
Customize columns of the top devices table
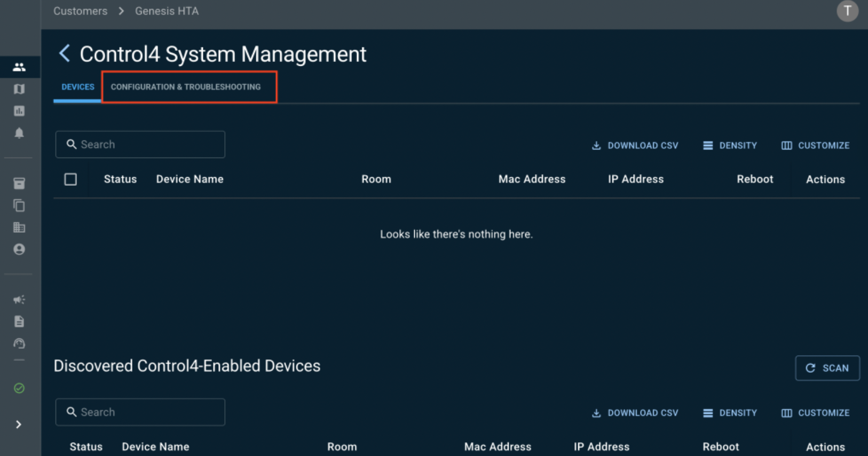coord(815,146)
